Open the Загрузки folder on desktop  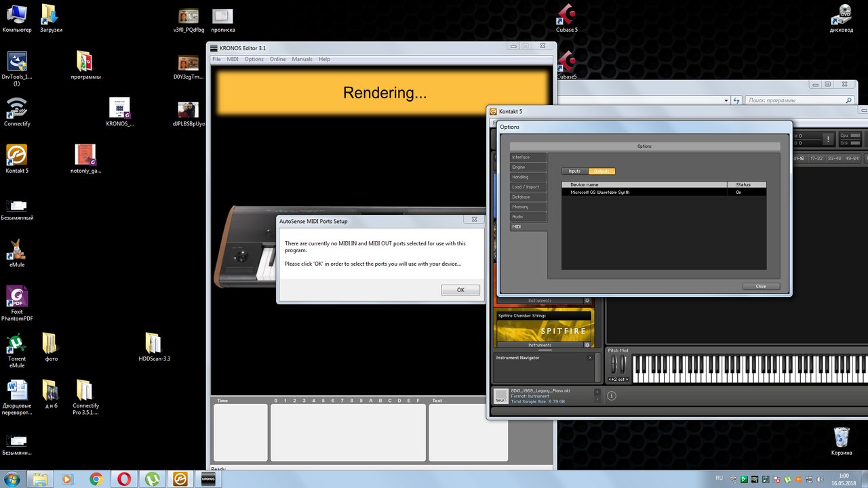pyautogui.click(x=51, y=18)
